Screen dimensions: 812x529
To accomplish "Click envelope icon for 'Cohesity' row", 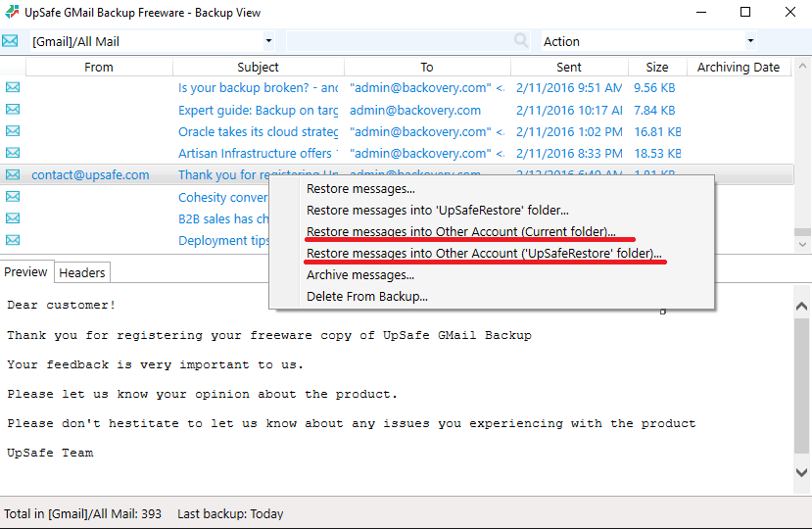I will [x=13, y=196].
